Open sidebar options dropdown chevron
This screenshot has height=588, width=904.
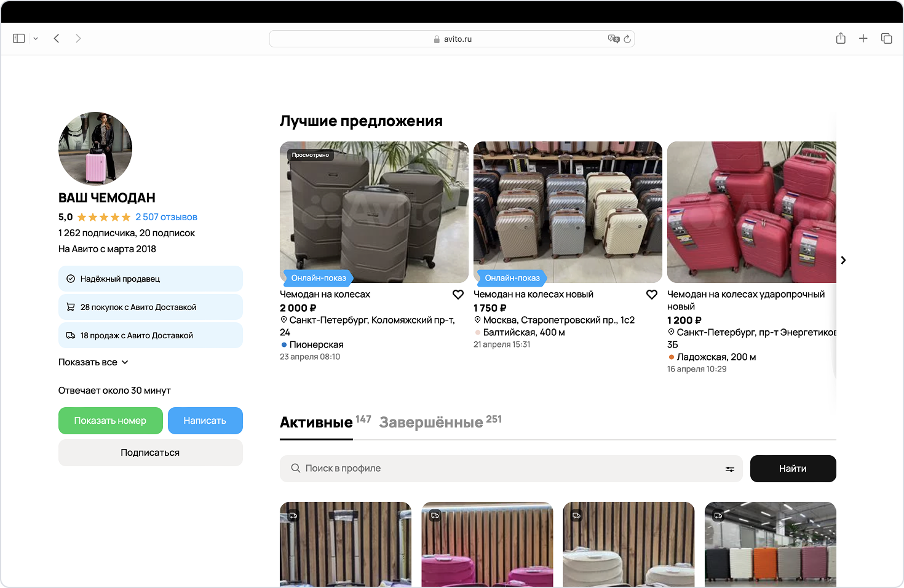36,39
